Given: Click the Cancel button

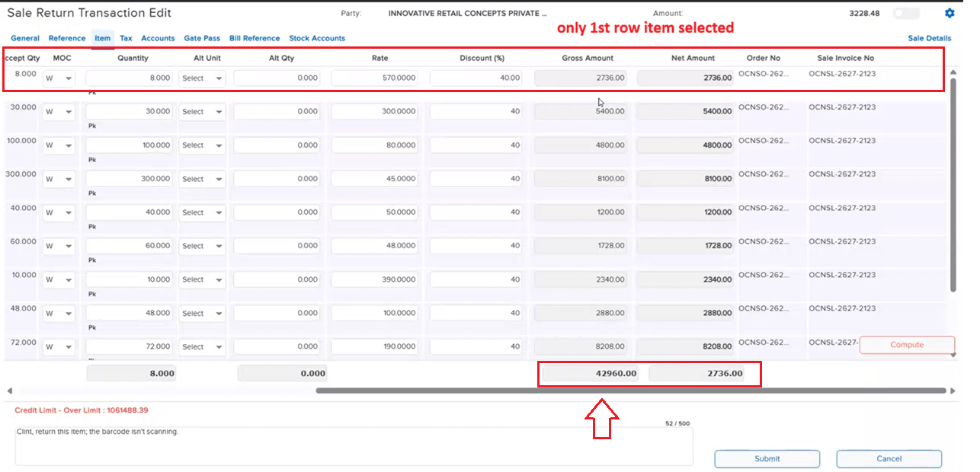Looking at the screenshot, I should pos(889,458).
